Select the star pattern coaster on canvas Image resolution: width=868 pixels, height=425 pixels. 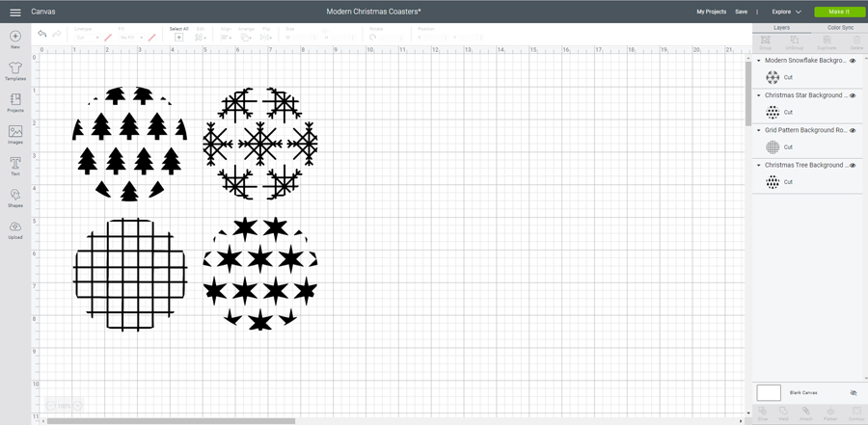(260, 274)
